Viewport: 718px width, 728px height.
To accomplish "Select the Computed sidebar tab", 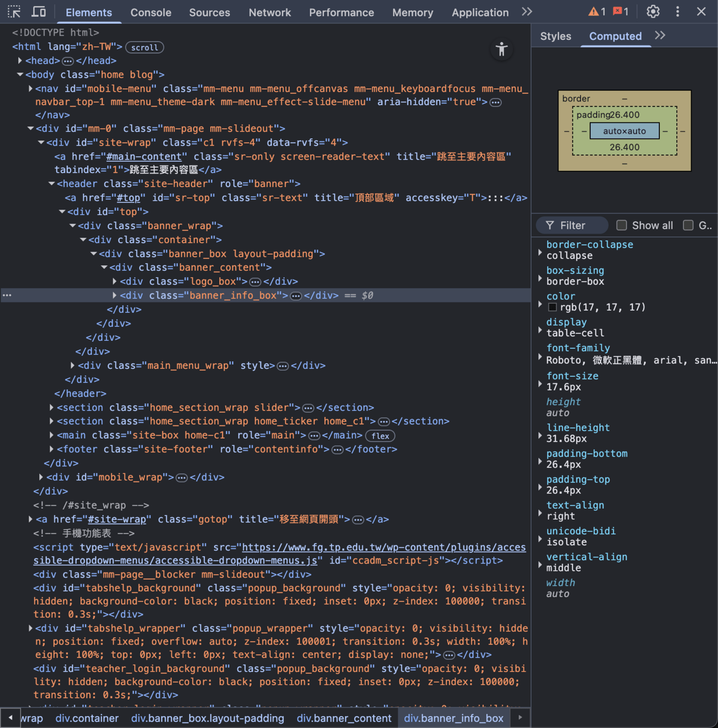I will pyautogui.click(x=616, y=36).
